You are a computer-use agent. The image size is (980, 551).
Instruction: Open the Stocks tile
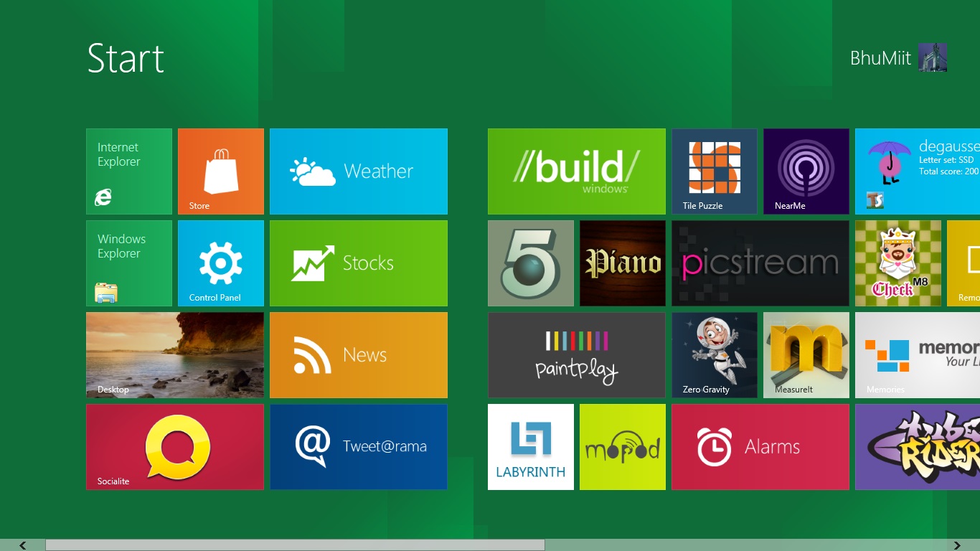pos(359,263)
